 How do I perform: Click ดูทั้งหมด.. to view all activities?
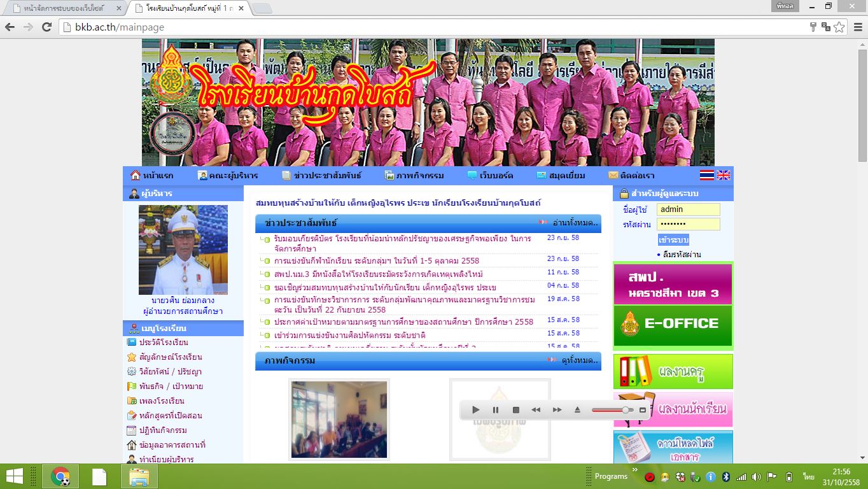coord(580,360)
